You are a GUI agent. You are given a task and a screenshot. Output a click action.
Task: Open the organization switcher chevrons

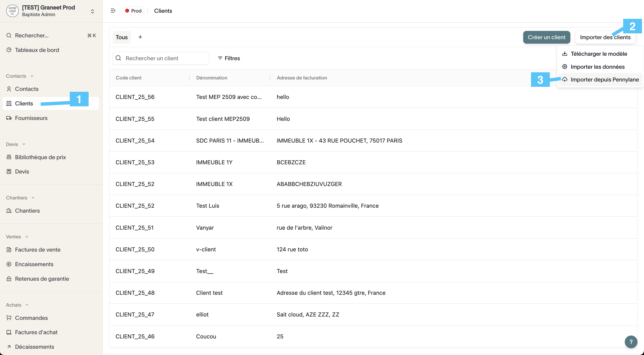92,11
